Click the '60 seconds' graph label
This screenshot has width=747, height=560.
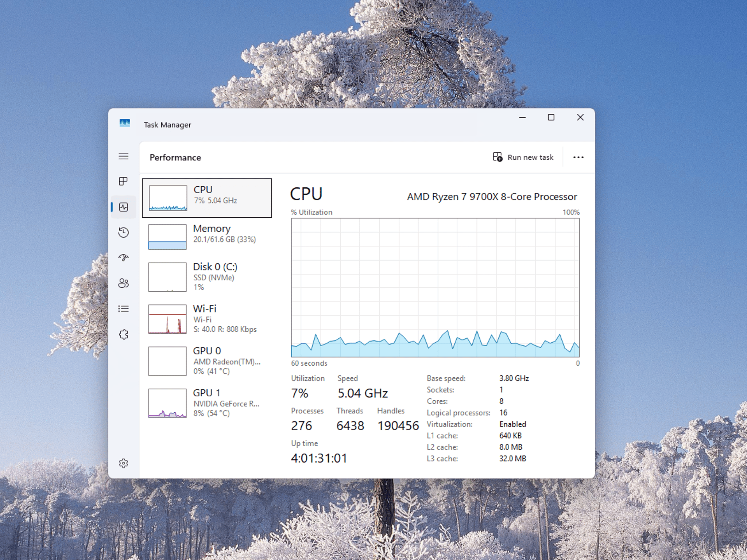click(x=309, y=363)
